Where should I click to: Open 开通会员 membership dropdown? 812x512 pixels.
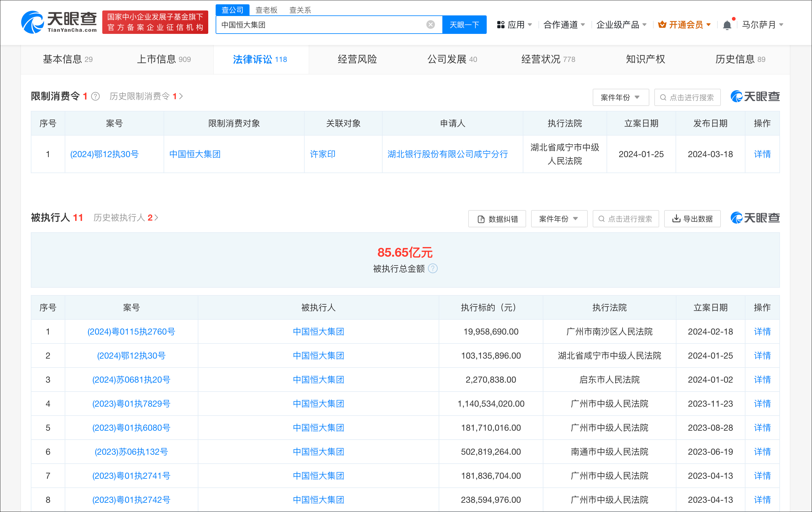[x=684, y=25]
